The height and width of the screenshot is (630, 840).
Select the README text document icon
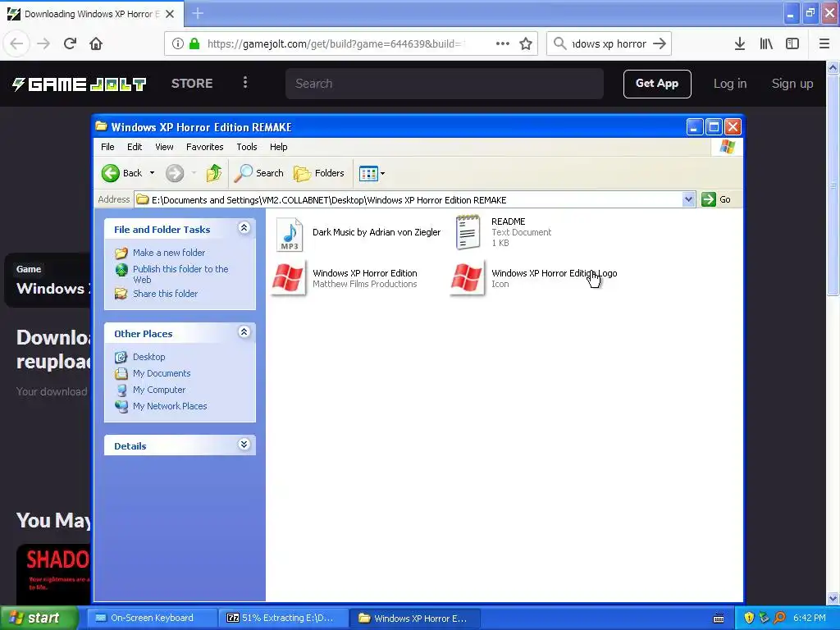(468, 232)
